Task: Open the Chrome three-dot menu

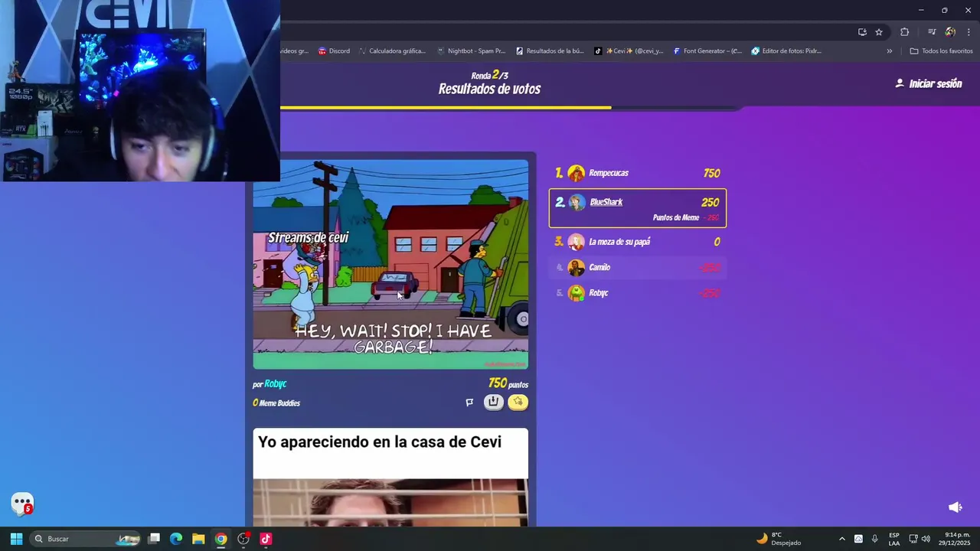Action: coord(969,32)
